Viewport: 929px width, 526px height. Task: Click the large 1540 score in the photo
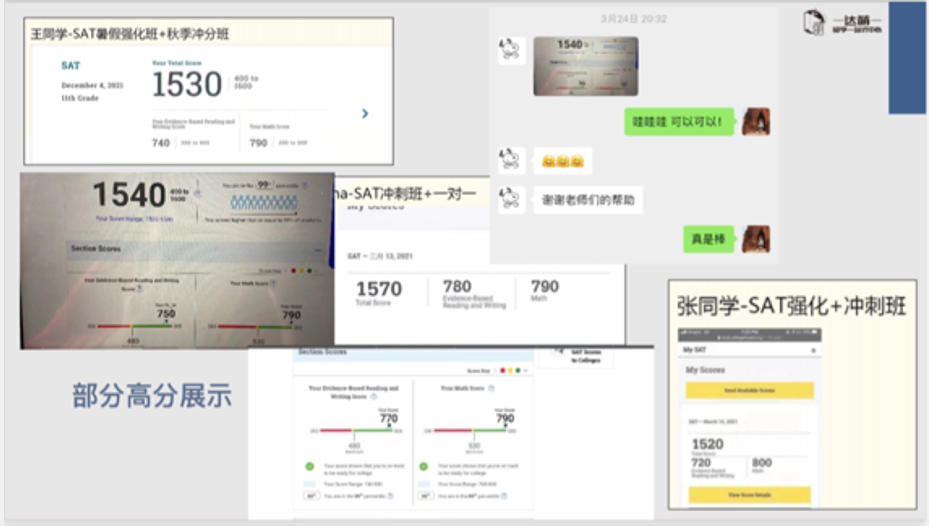point(129,195)
